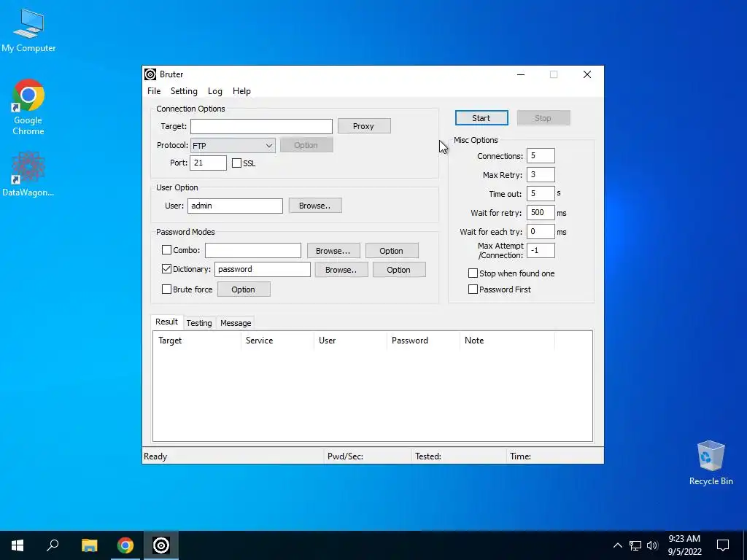Enable the SSL checkbox
747x560 pixels.
(237, 163)
